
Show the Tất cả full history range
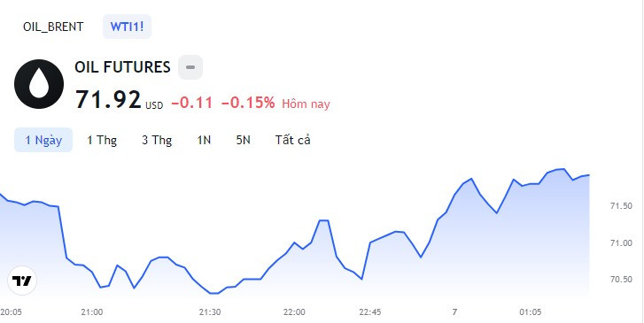click(x=293, y=140)
